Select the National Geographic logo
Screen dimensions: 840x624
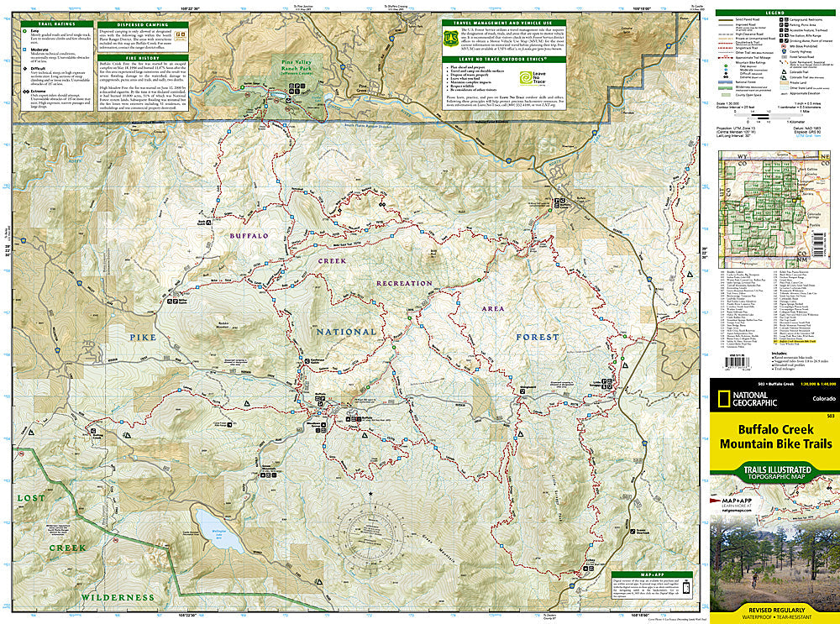724,398
